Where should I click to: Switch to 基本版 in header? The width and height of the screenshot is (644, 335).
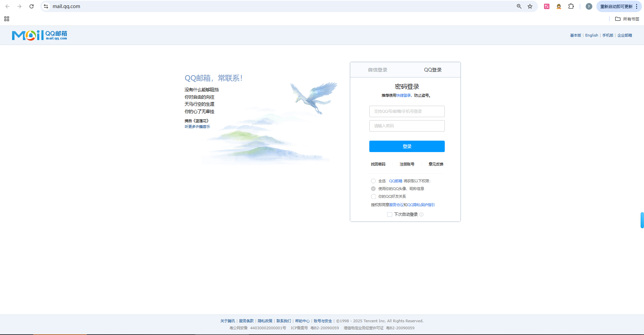576,35
